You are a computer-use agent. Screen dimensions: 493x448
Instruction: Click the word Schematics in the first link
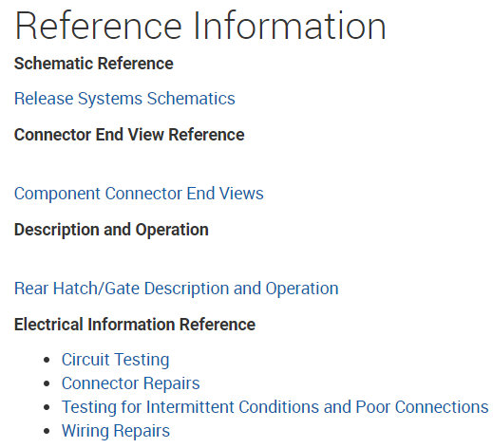pos(191,99)
